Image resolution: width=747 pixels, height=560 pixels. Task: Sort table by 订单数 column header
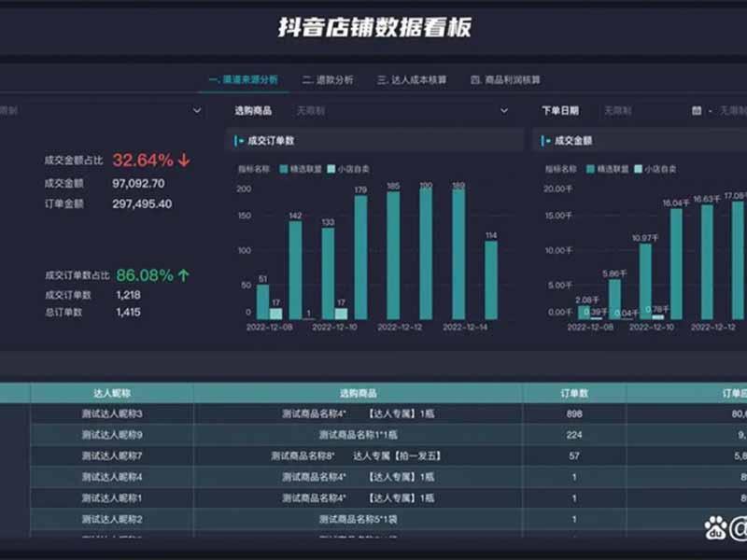(574, 393)
